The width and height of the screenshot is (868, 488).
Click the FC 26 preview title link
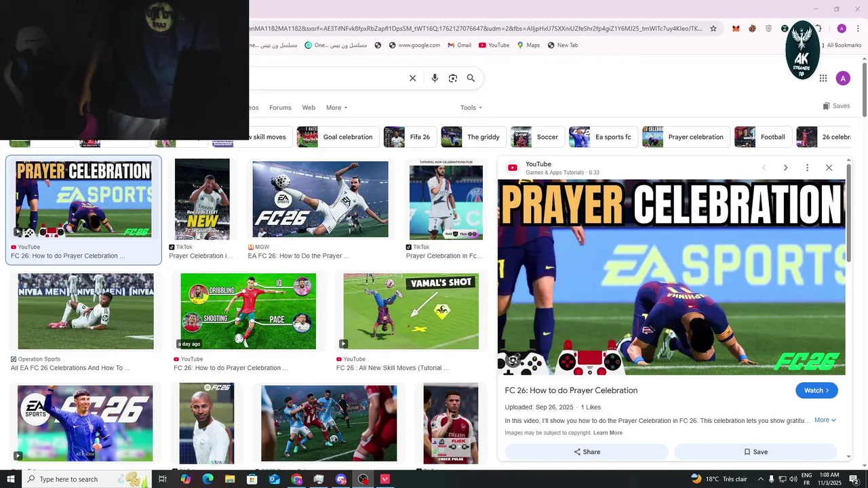571,390
